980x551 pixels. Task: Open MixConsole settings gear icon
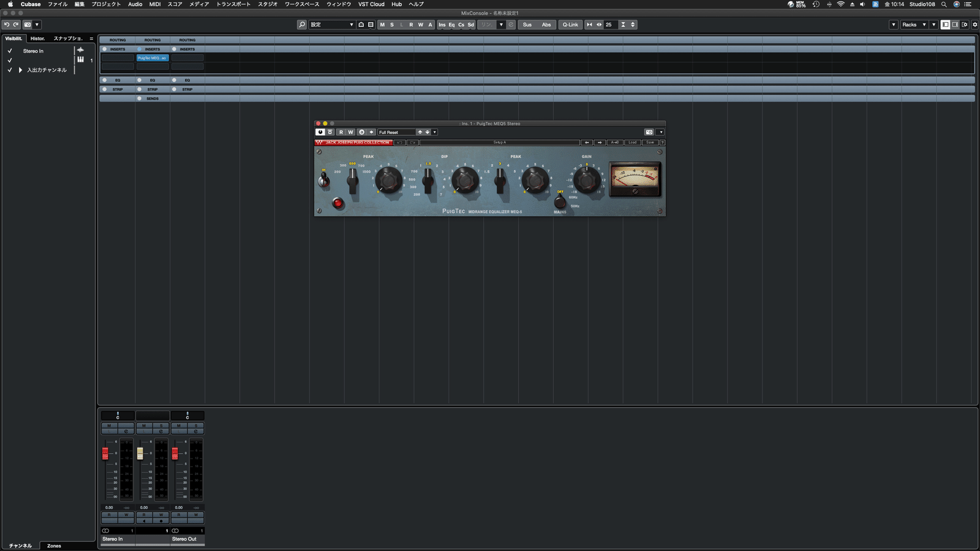pyautogui.click(x=975, y=24)
